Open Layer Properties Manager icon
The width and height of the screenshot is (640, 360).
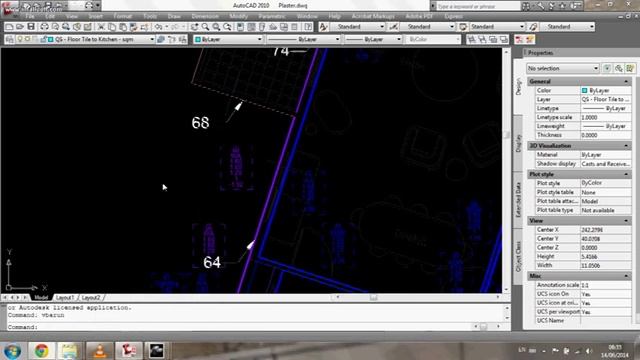(10, 40)
